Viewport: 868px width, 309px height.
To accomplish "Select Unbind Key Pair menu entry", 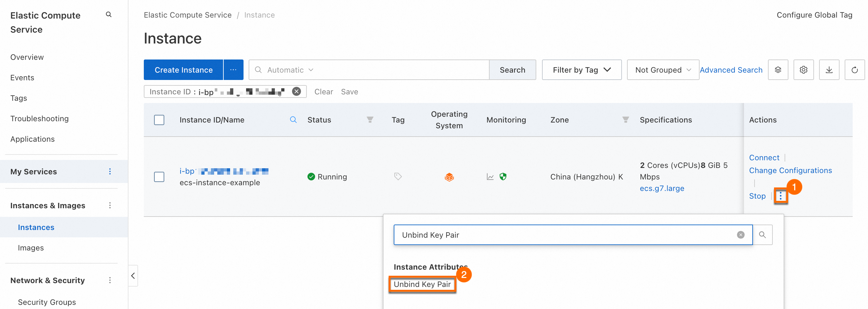I will point(422,284).
